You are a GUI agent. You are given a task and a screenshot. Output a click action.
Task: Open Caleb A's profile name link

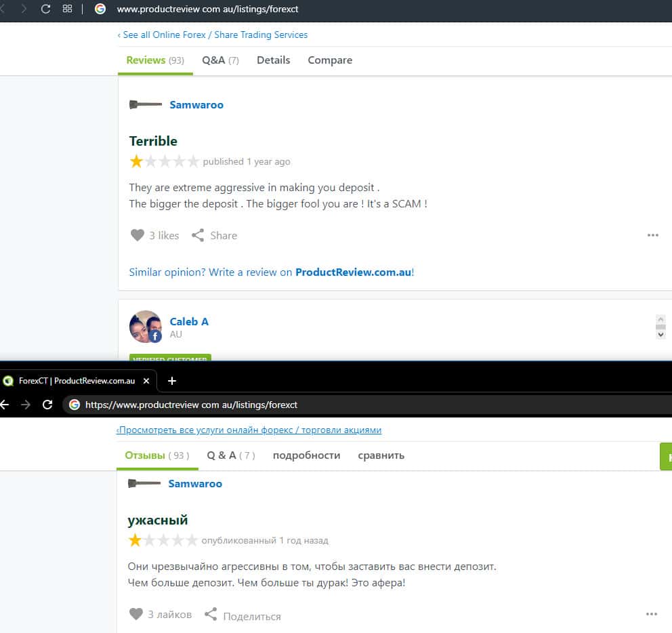click(x=189, y=322)
